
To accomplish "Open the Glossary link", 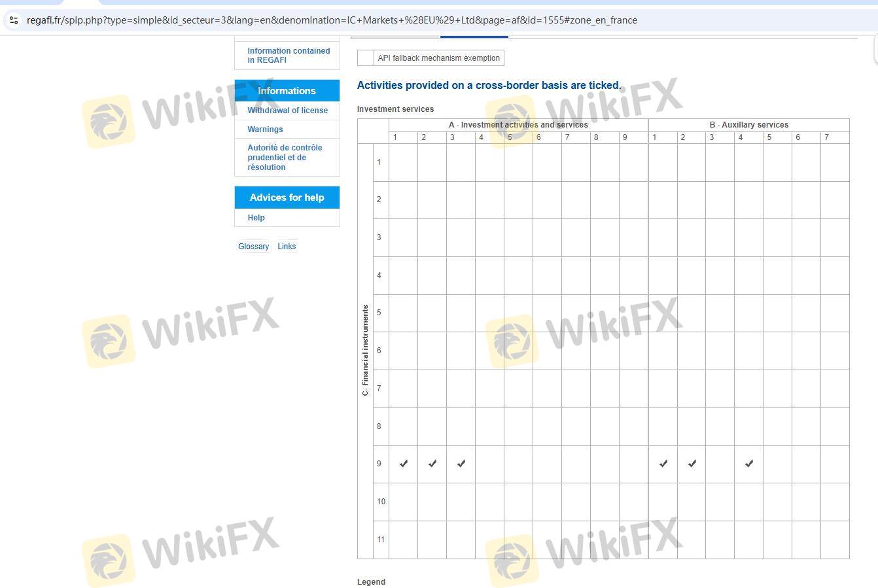I will [x=253, y=247].
